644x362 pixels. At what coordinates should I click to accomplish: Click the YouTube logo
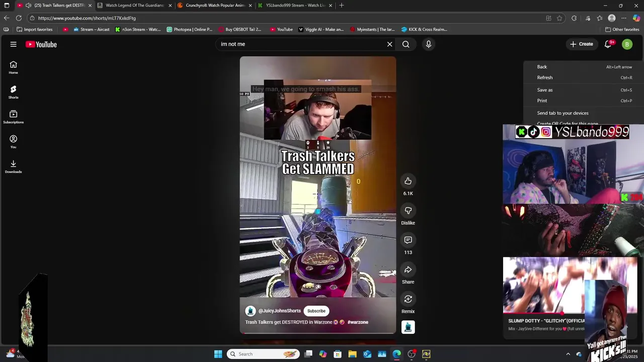click(41, 44)
